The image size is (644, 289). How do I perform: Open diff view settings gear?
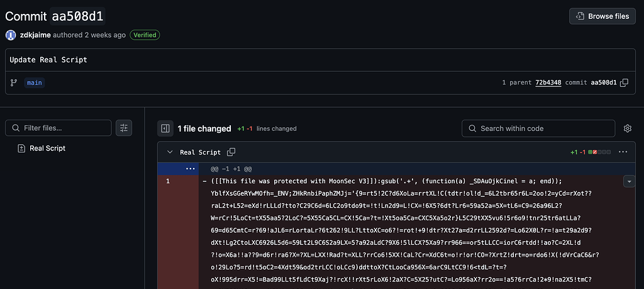tap(627, 128)
